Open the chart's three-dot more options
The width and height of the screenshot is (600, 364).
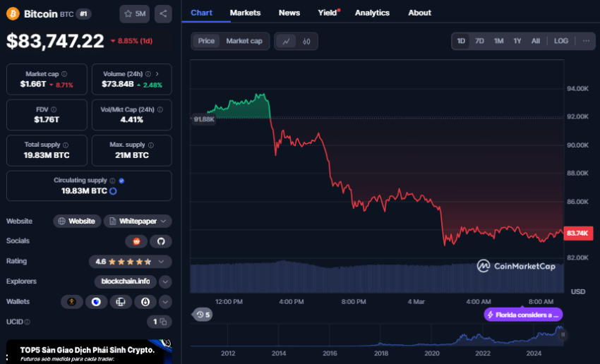pos(585,41)
